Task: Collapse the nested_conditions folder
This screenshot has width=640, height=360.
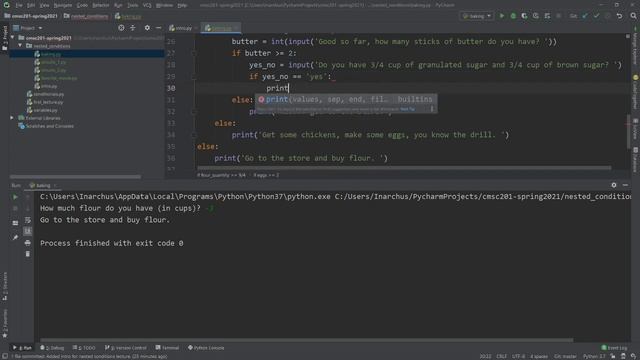Action: (20, 46)
